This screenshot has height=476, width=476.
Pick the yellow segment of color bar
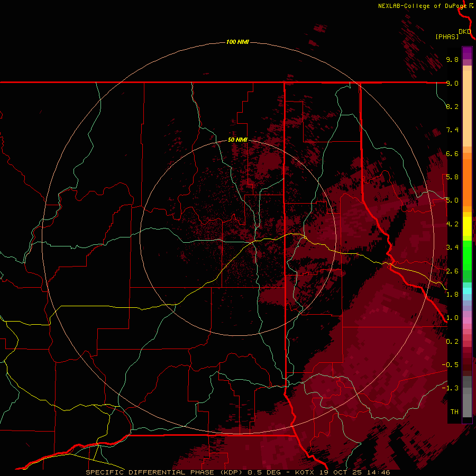[x=467, y=226]
